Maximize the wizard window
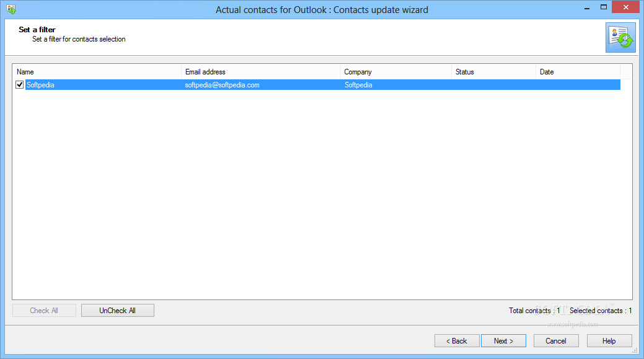 603,7
